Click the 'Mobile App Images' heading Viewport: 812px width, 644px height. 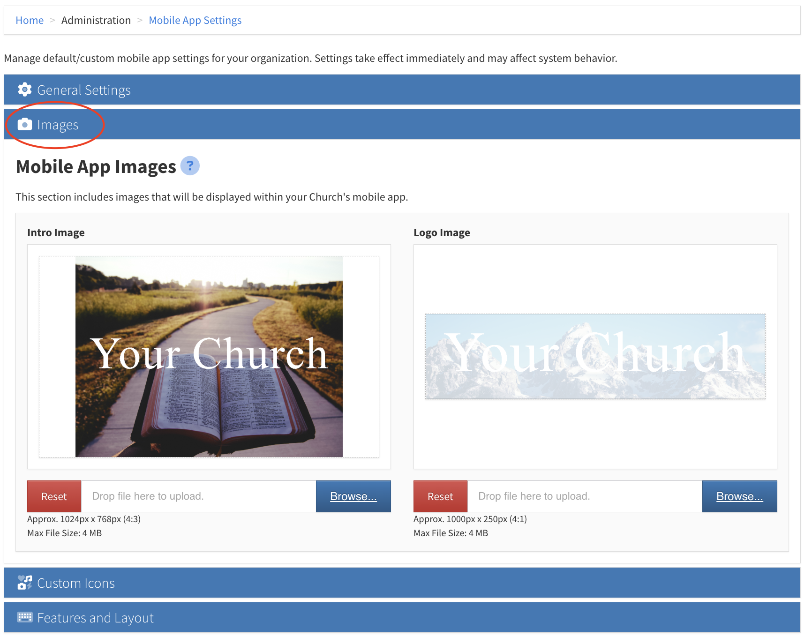pos(96,166)
